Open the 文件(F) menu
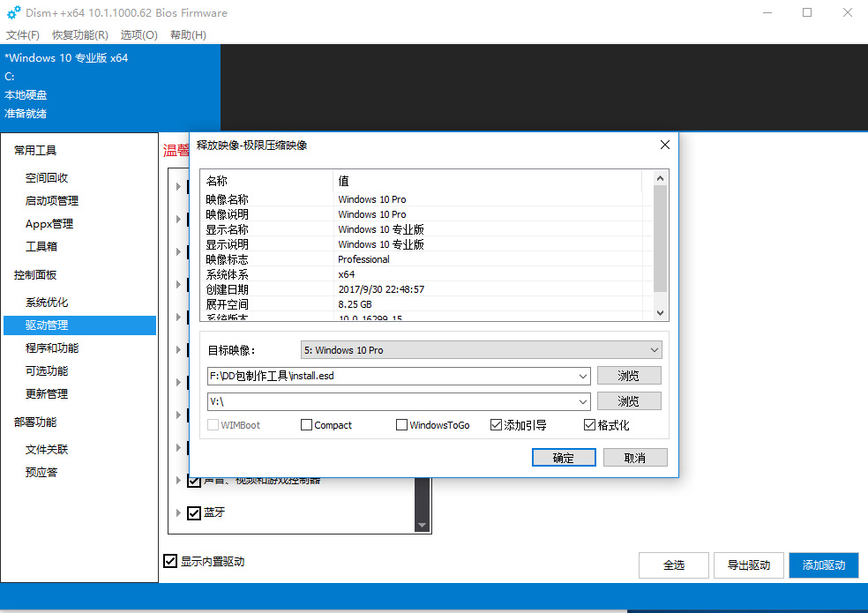 coord(22,34)
